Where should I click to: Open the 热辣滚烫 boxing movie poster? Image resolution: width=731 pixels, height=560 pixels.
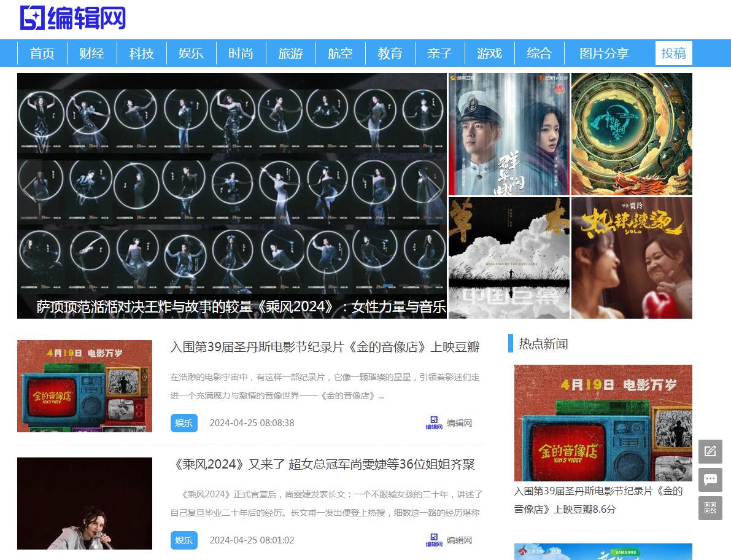pos(632,258)
